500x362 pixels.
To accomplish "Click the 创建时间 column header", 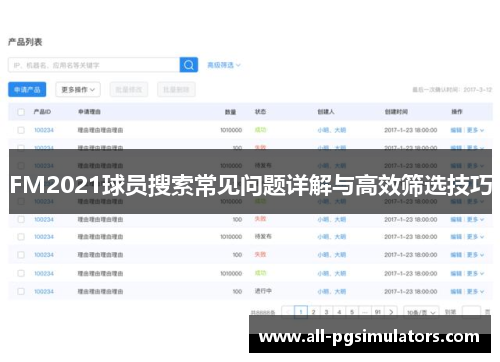I will (x=396, y=112).
